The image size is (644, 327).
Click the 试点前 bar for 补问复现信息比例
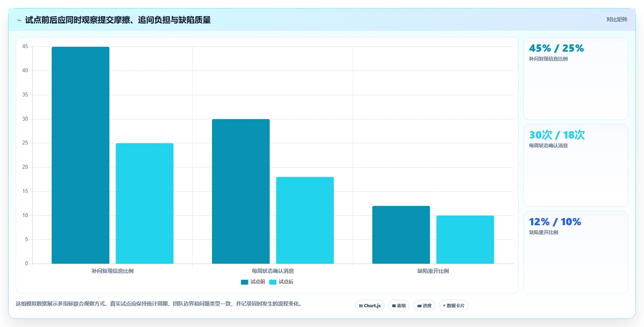[x=80, y=155]
